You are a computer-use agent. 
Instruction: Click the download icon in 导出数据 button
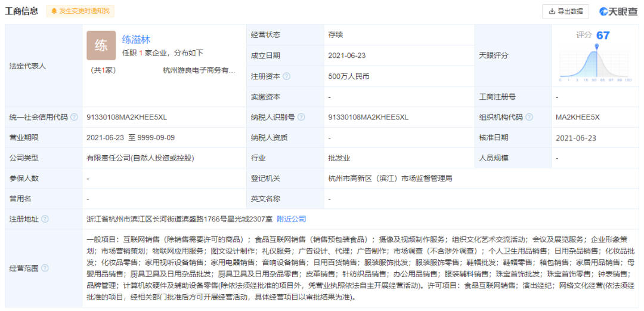552,11
